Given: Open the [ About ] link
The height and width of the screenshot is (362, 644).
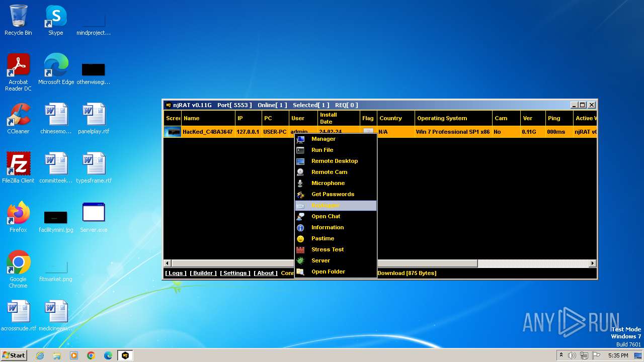Looking at the screenshot, I should pyautogui.click(x=266, y=273).
